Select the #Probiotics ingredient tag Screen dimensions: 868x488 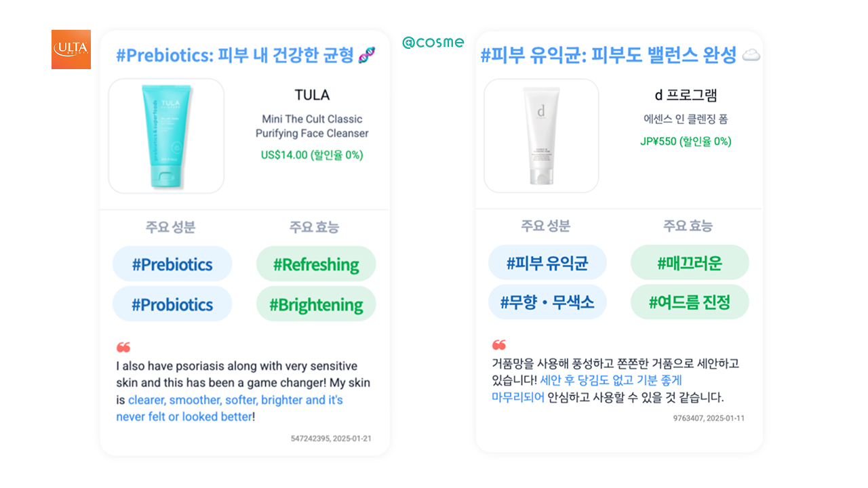(x=172, y=304)
